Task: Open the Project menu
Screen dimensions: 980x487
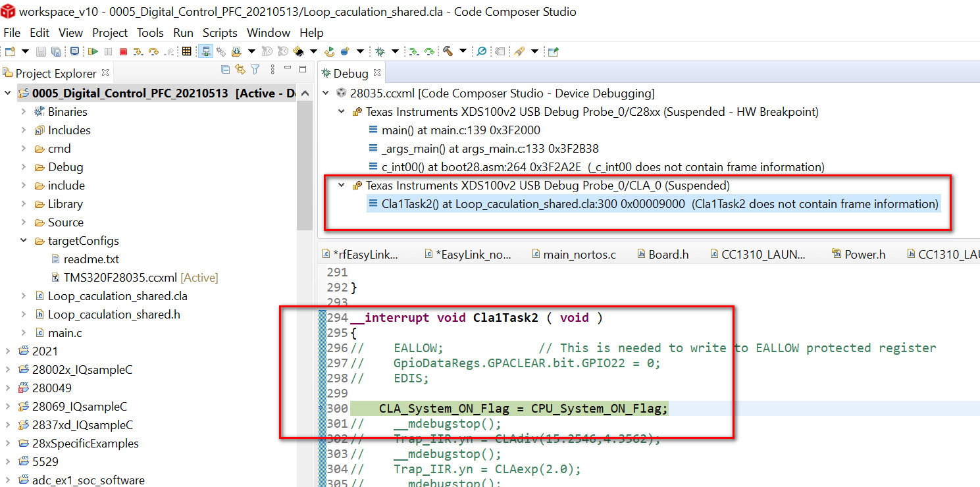Action: 110,33
